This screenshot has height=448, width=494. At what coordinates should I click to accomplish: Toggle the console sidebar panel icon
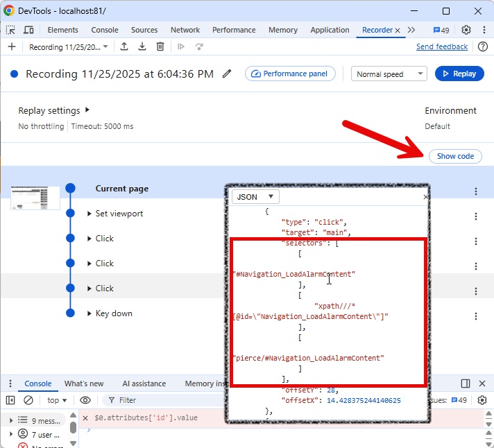click(10, 400)
